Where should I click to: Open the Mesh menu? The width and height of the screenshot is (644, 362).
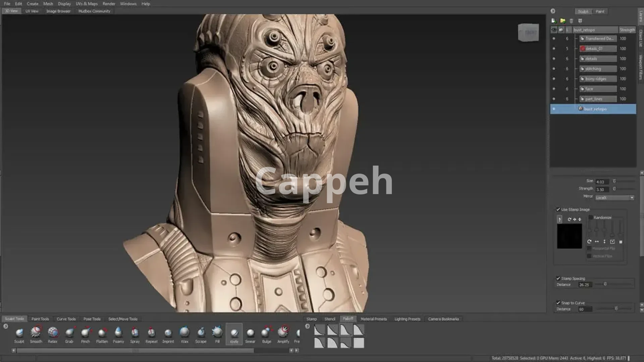[48, 4]
